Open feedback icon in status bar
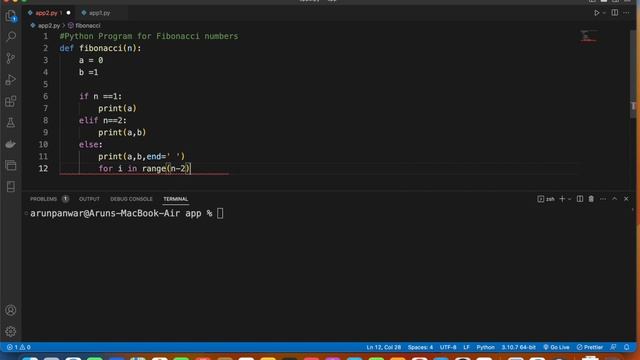Viewport: 640px width, 360px height. 613,347
